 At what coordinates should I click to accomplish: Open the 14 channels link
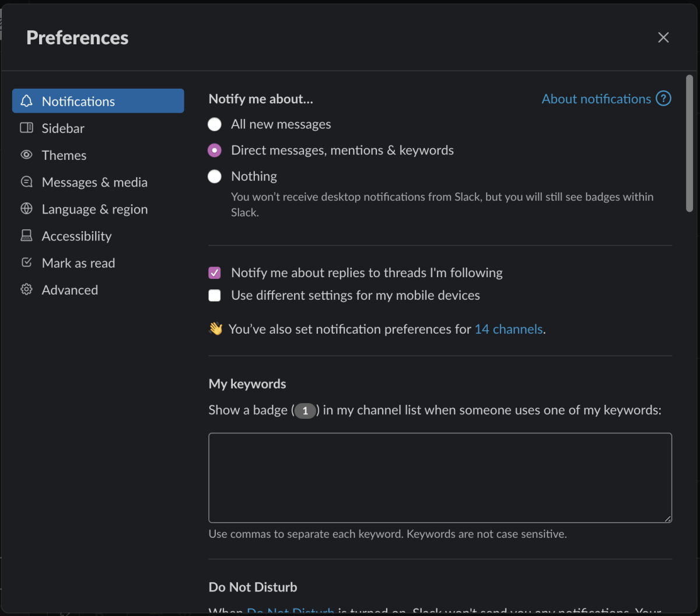pos(508,329)
